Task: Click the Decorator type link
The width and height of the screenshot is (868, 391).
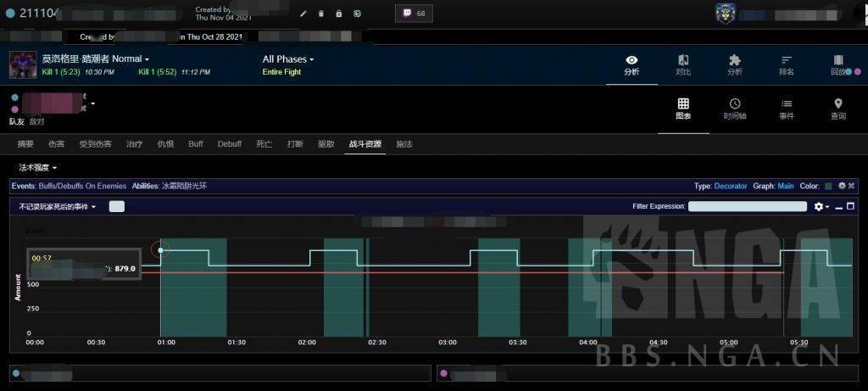Action: [730, 186]
